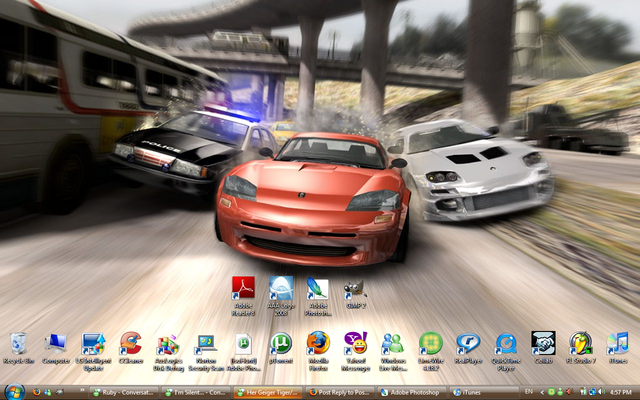Viewport: 640px width, 400px height.
Task: Open the LimeWire desktop shortcut
Action: click(x=431, y=345)
